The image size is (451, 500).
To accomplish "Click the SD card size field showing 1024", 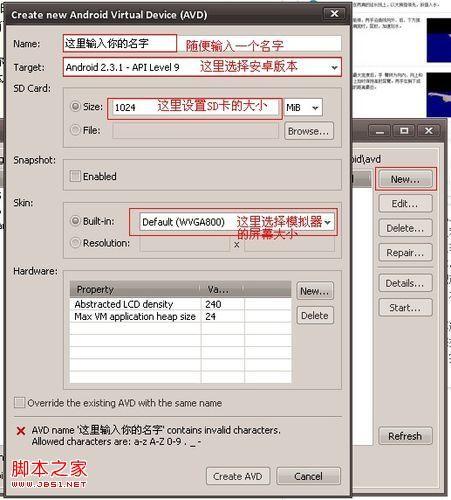I will click(195, 107).
